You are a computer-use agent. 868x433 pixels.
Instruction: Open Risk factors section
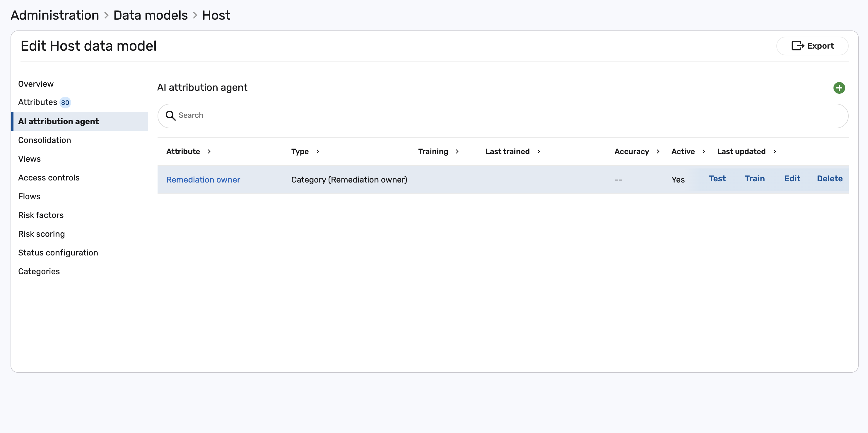41,215
